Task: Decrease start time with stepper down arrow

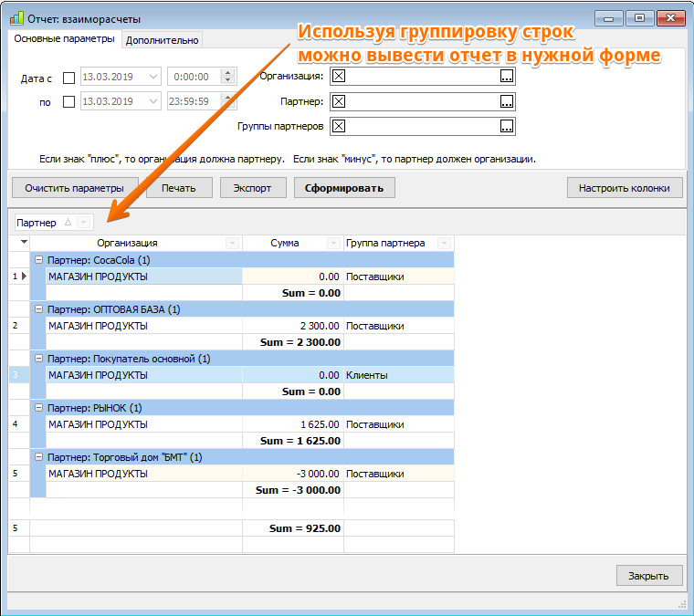Action: (x=228, y=80)
